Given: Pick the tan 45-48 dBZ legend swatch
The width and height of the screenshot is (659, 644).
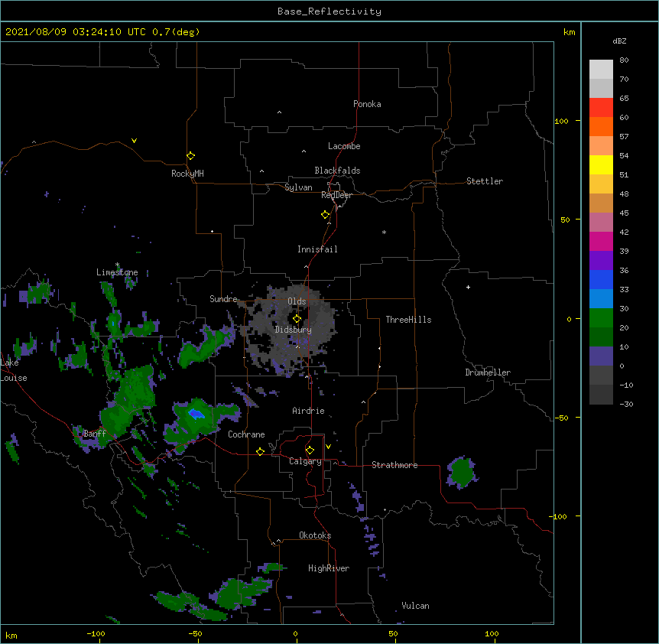Looking at the screenshot, I should tap(601, 203).
